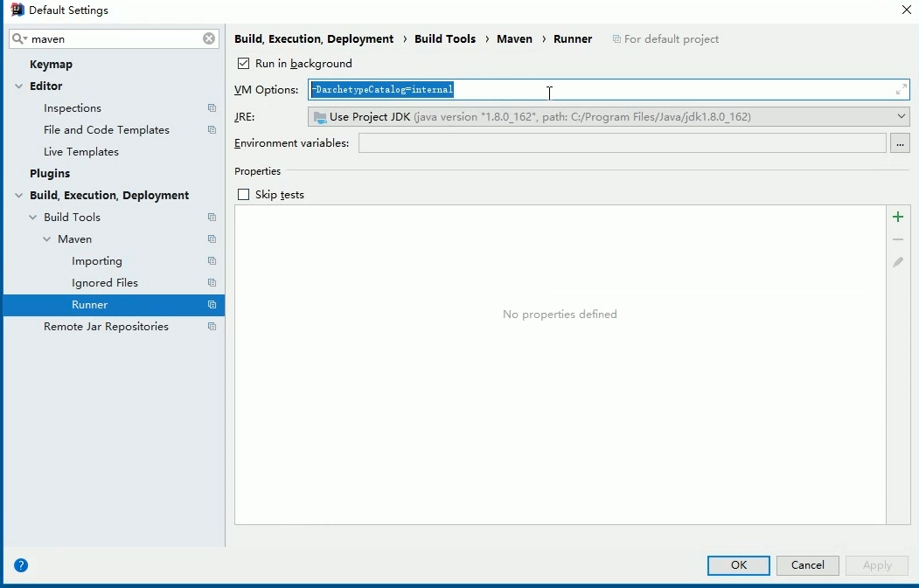Focus the settings search box
The width and height of the screenshot is (919, 588).
click(115, 38)
